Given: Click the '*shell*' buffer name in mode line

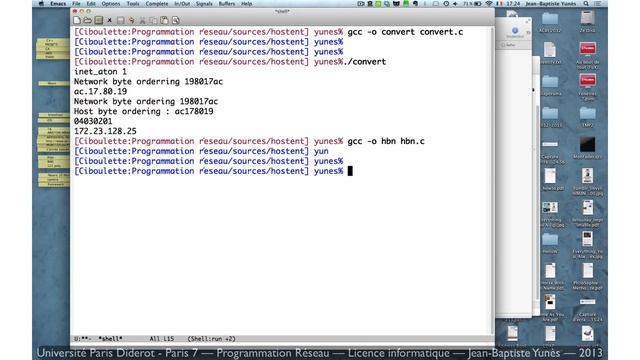Looking at the screenshot, I should click(110, 339).
